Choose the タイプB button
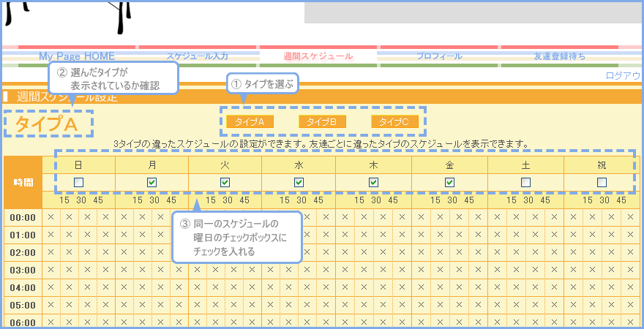This screenshot has height=329, width=644. coord(322,121)
